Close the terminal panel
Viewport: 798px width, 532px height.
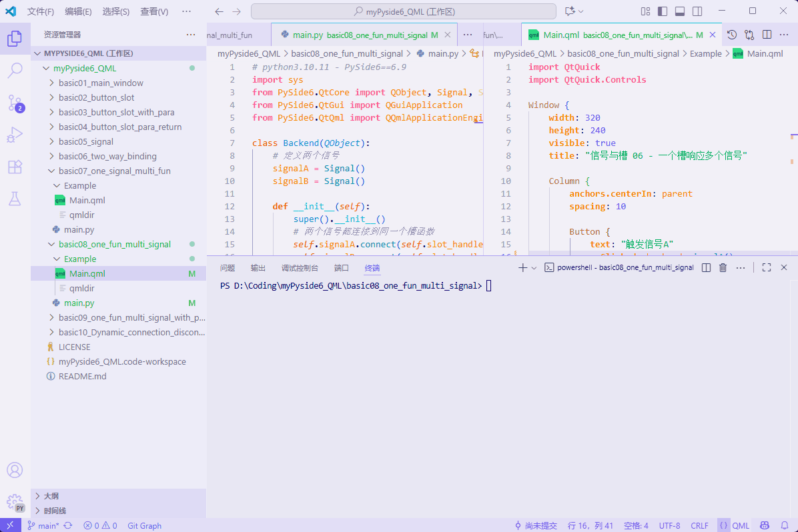tap(784, 267)
